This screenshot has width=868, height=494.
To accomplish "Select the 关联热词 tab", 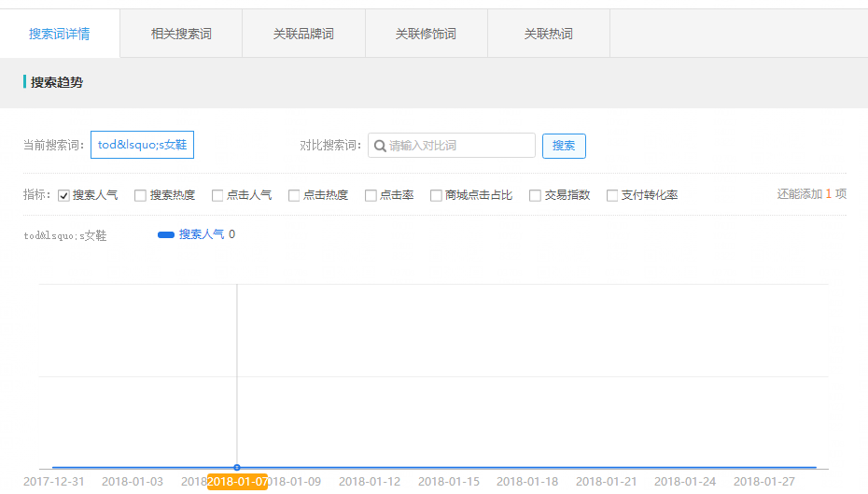I will pos(549,34).
